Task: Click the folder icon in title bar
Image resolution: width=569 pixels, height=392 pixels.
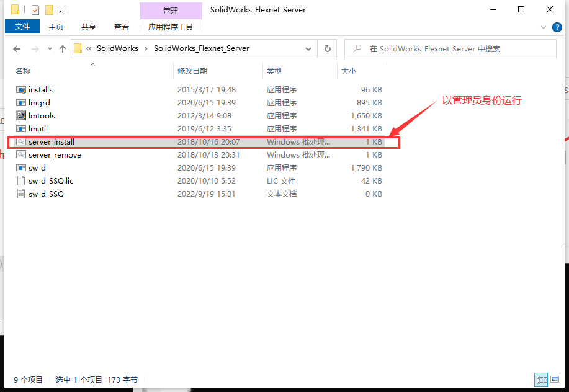Action: point(16,9)
